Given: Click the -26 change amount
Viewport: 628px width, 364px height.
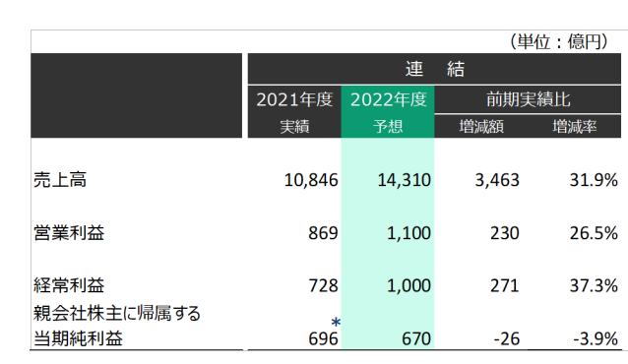Looking at the screenshot, I should click(507, 339).
